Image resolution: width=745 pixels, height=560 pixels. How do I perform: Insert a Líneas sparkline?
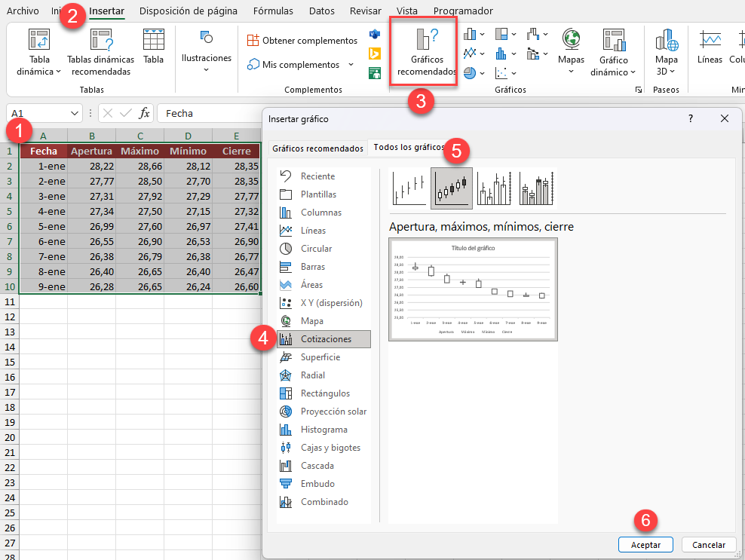[710, 46]
